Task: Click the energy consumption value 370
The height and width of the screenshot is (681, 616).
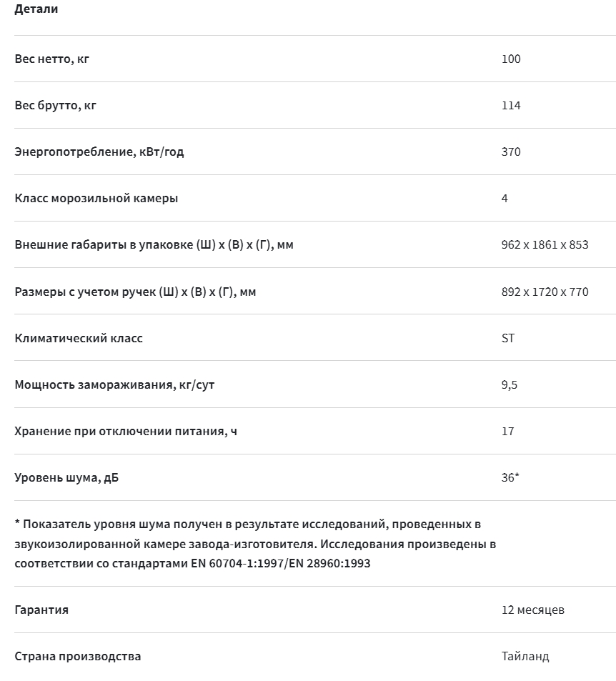Action: click(x=511, y=151)
